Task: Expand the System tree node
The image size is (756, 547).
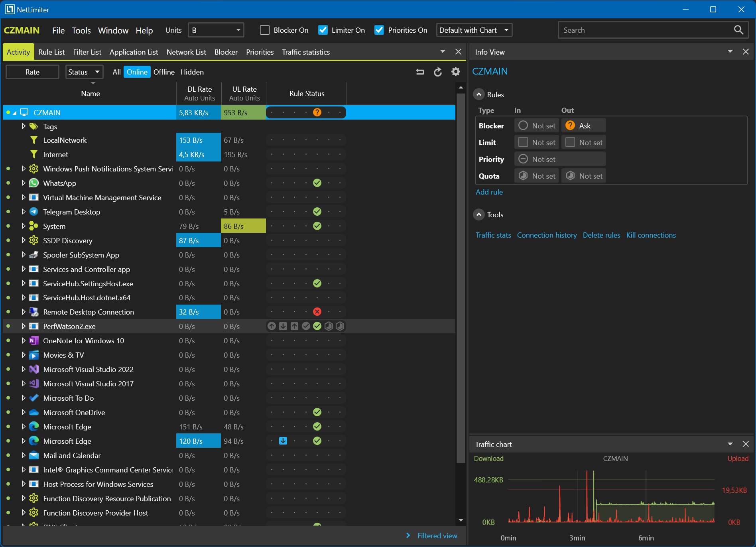Action: 24,226
